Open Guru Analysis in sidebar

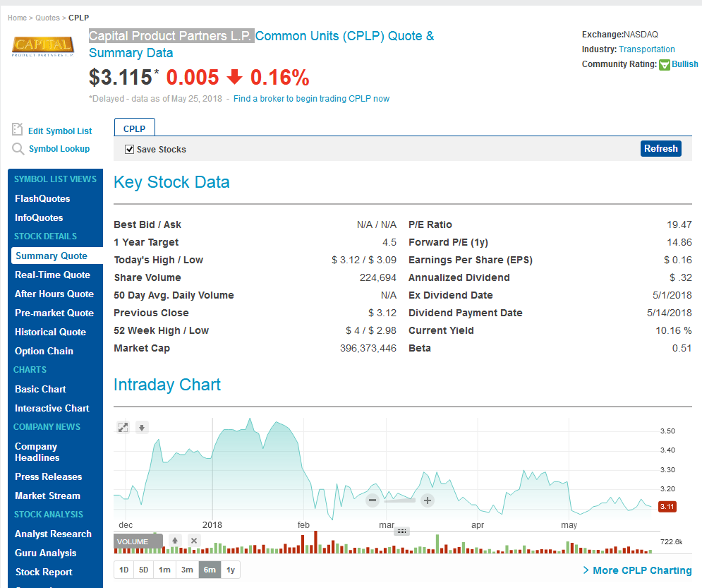pos(45,553)
